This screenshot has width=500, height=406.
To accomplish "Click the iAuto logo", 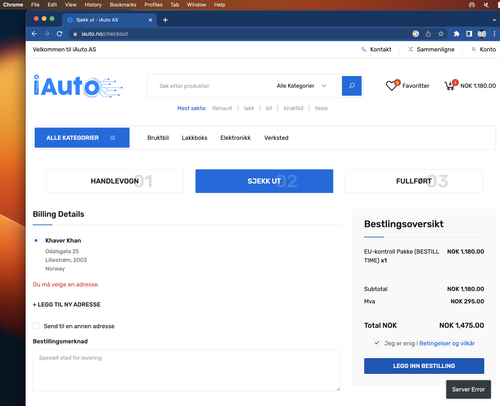I will 78,86.
